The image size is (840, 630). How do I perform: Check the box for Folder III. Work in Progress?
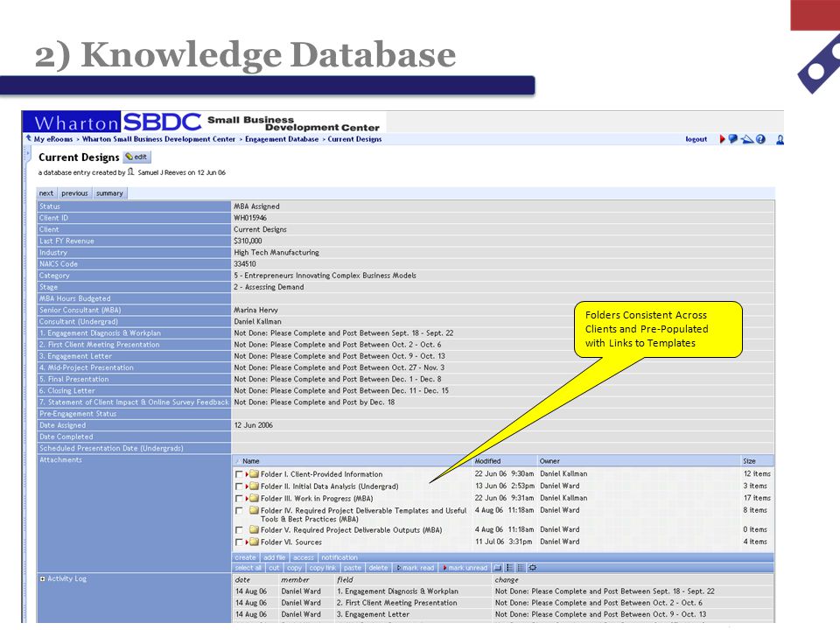(x=239, y=499)
